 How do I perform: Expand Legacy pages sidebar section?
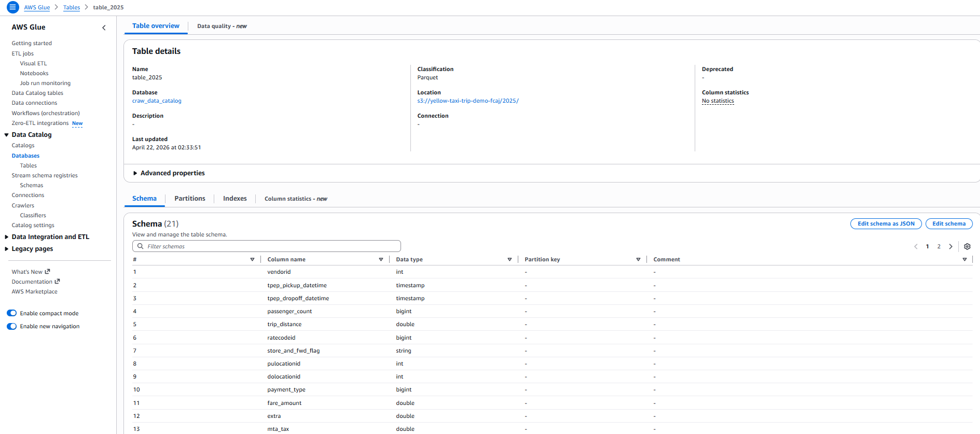coord(6,249)
